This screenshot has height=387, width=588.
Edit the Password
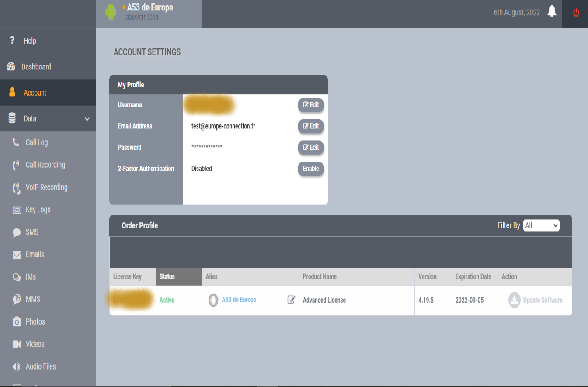click(311, 147)
